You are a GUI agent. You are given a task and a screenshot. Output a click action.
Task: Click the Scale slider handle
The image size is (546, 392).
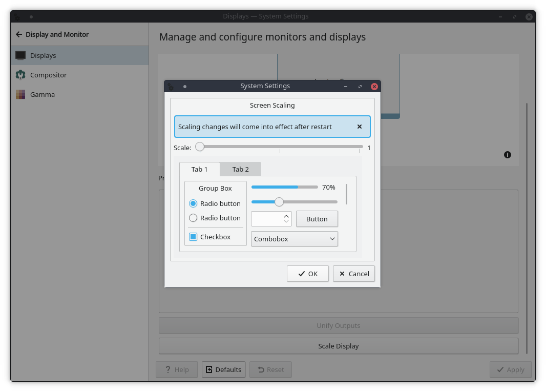pos(200,147)
